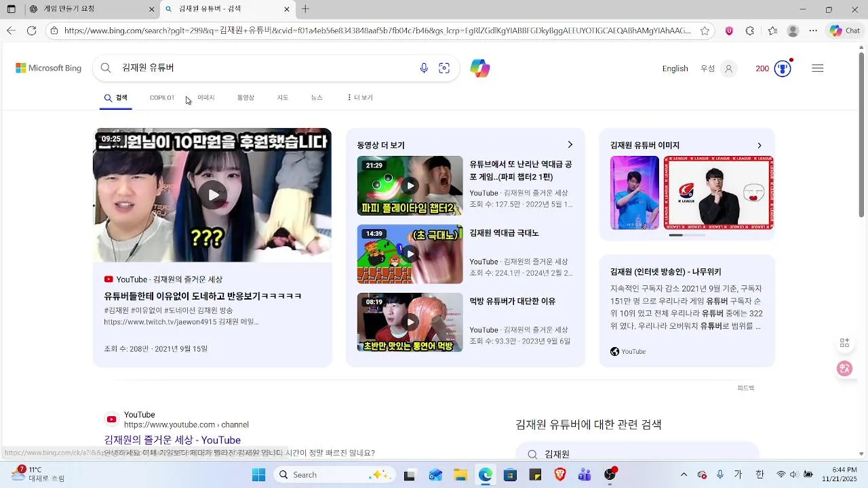Click the 피드백 feedback link
The image size is (868, 488).
pyautogui.click(x=745, y=388)
